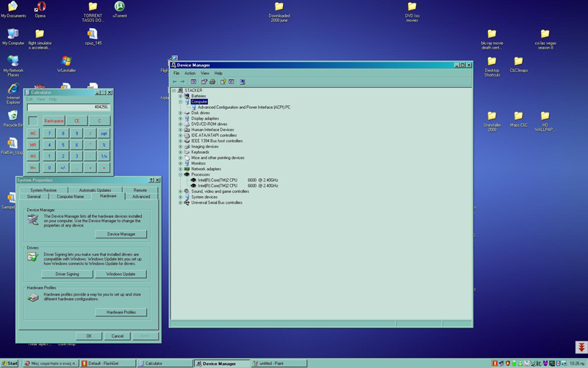
Task: Click the Print icon in Device Manager toolbar
Action: point(212,82)
